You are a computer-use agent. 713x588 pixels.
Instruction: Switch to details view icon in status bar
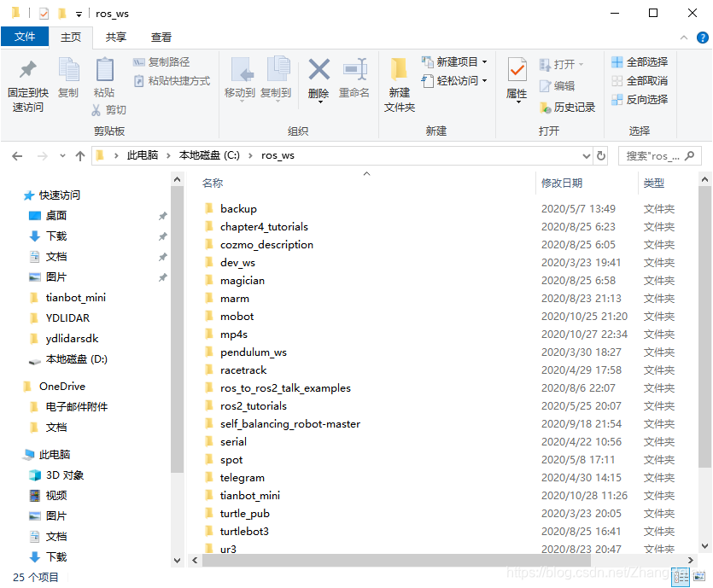pos(681,578)
